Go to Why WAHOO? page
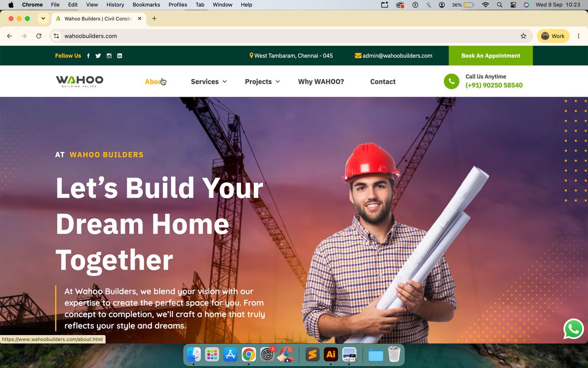 [321, 81]
